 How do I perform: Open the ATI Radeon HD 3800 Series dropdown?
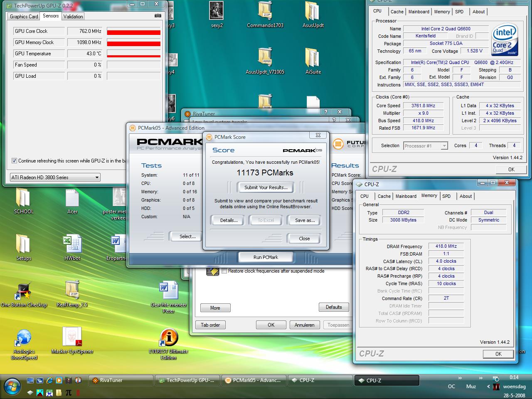(x=55, y=177)
